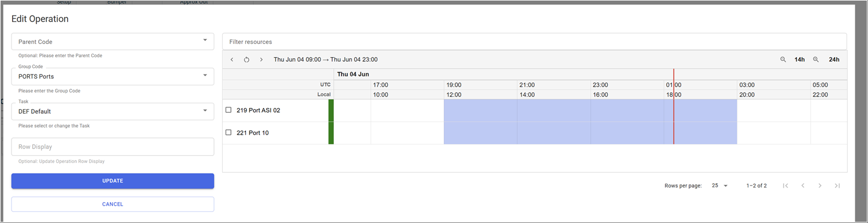868x223 pixels.
Task: Focus the Row Display input field
Action: coord(113,147)
